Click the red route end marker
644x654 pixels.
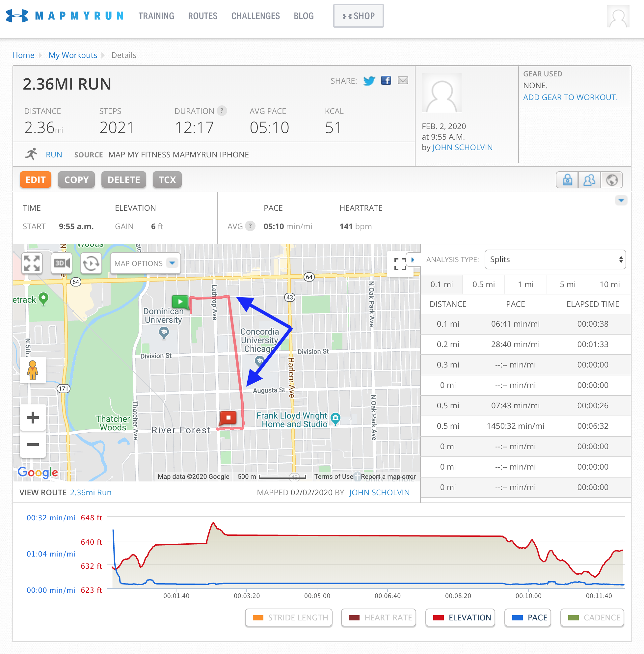coord(228,418)
